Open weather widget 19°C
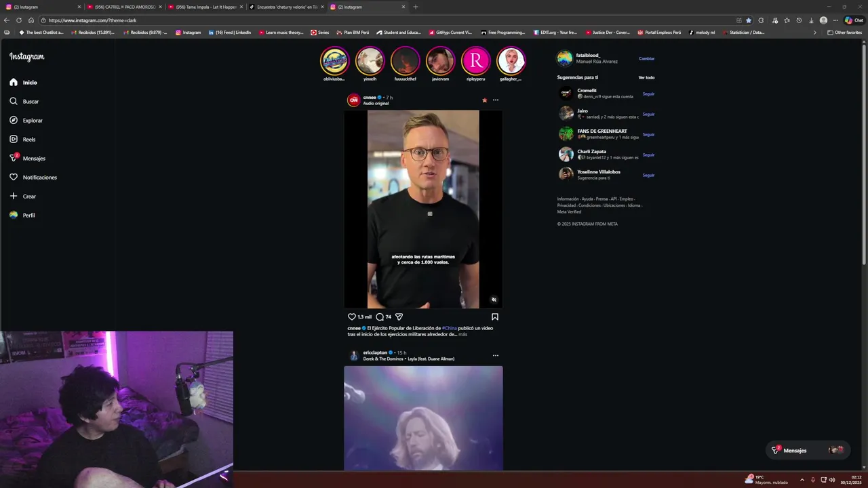The height and width of the screenshot is (488, 868). click(x=766, y=480)
